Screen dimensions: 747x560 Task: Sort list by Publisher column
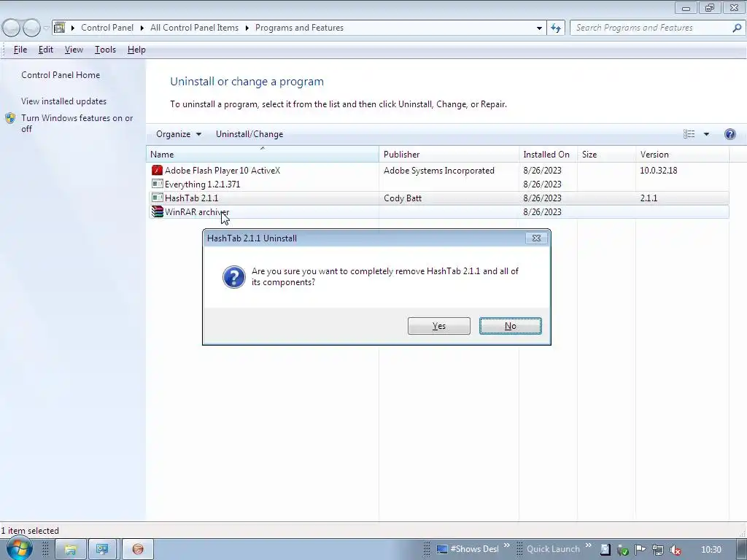click(x=449, y=155)
